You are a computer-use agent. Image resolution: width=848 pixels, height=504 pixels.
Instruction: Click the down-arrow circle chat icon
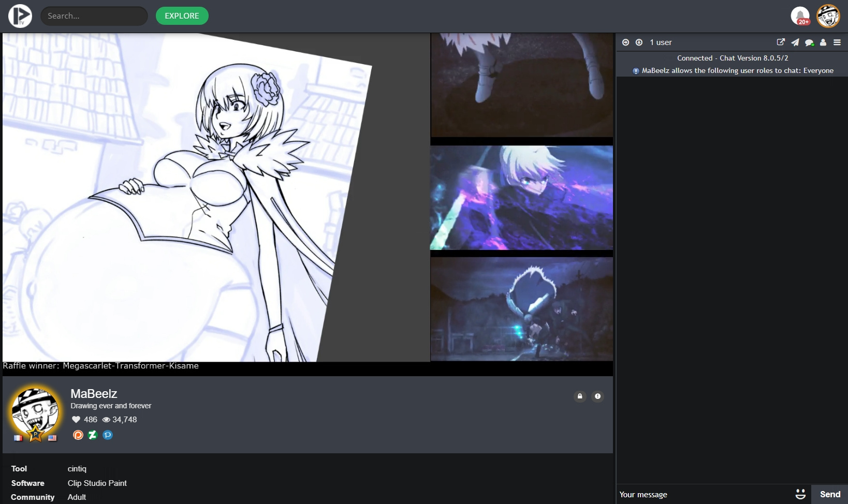point(639,42)
